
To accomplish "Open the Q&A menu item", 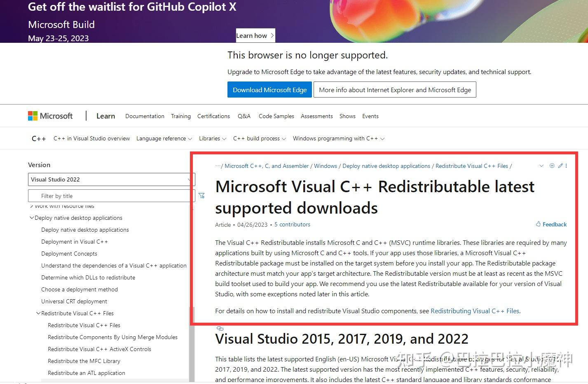I will pos(244,116).
